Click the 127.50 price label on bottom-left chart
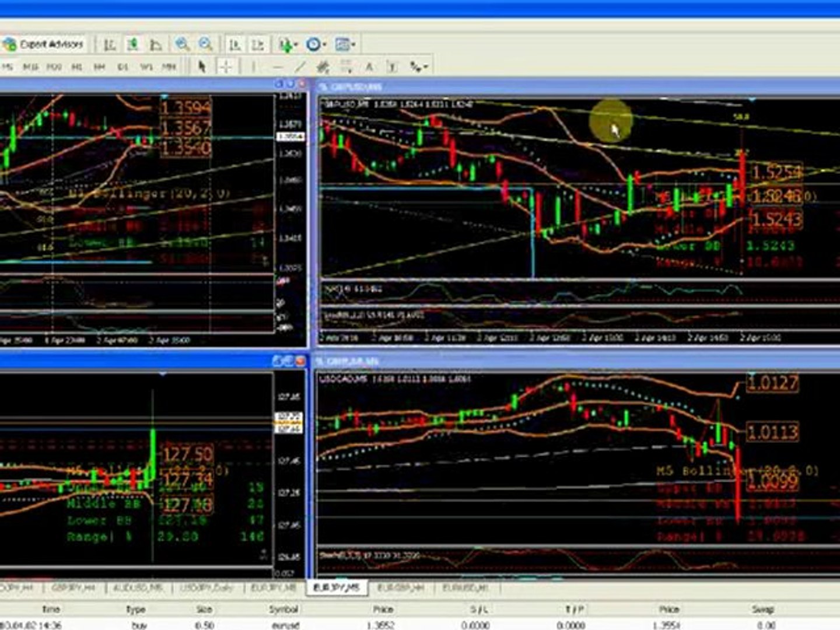Image resolution: width=840 pixels, height=630 pixels. coord(187,454)
